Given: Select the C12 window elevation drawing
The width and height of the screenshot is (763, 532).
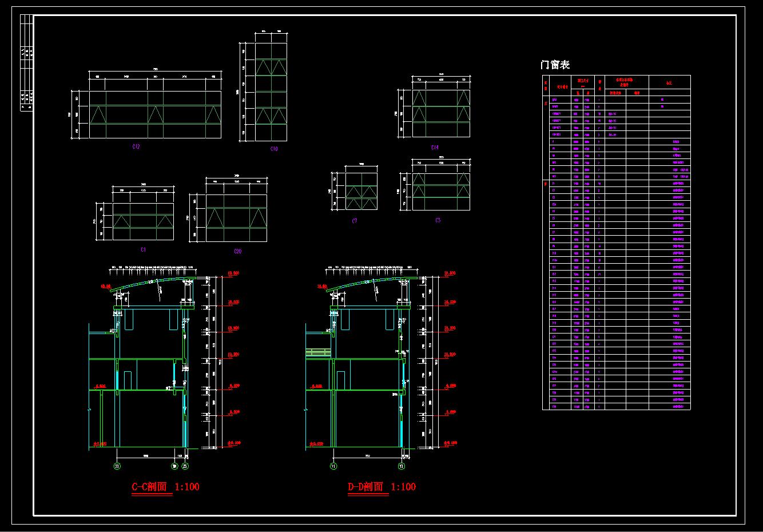Looking at the screenshot, I should (x=155, y=114).
